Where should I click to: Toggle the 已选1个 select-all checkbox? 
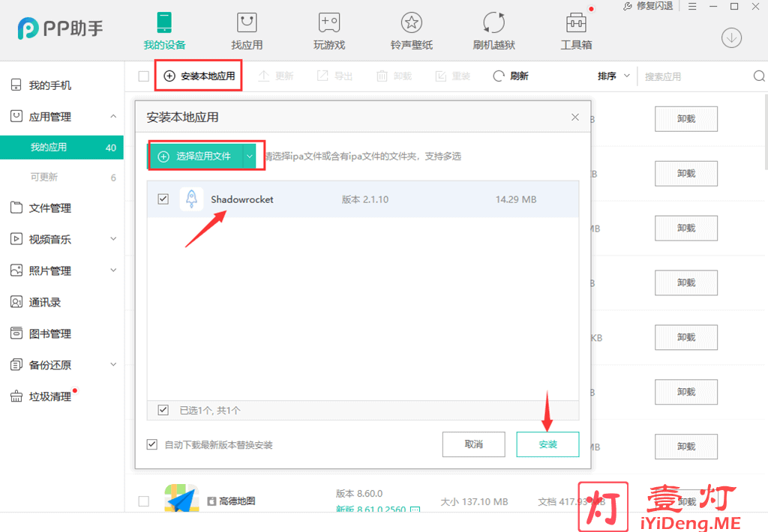(163, 410)
